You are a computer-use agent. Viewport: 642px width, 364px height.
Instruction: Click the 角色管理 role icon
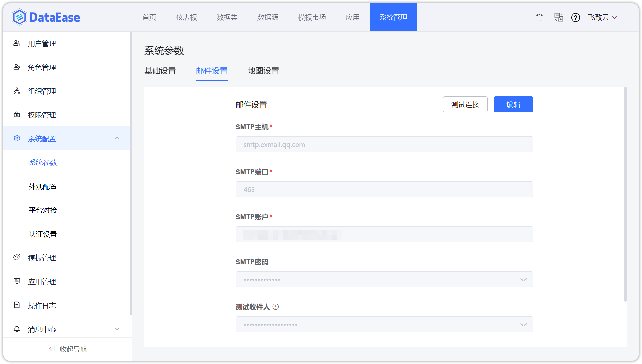[x=17, y=67]
